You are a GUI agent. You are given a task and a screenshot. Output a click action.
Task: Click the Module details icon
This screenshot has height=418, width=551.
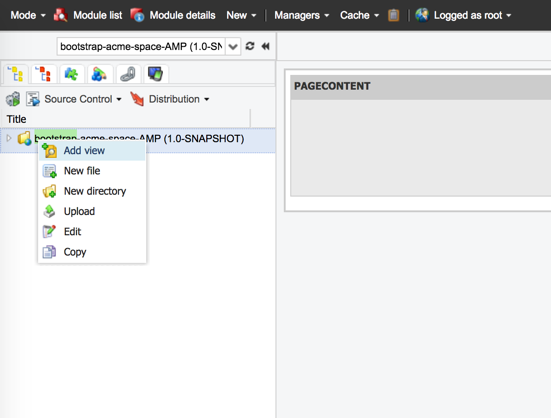[137, 15]
